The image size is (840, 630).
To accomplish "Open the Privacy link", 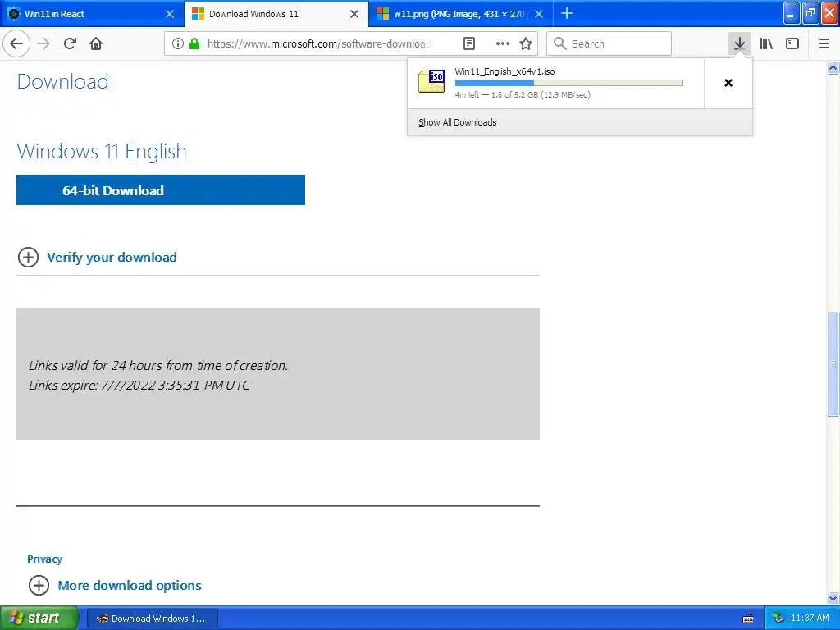I will click(44, 559).
